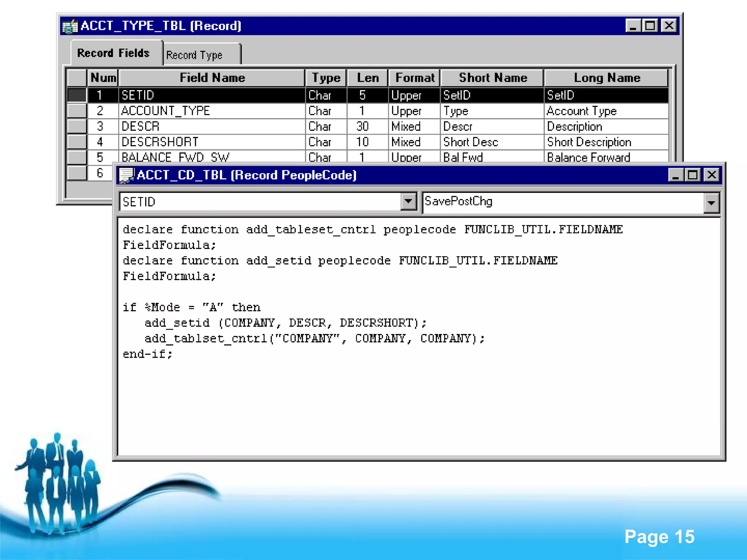Maximize the ACCT_TYPE_TBL record window
Image resolution: width=747 pixels, height=560 pixels.
coord(650,26)
